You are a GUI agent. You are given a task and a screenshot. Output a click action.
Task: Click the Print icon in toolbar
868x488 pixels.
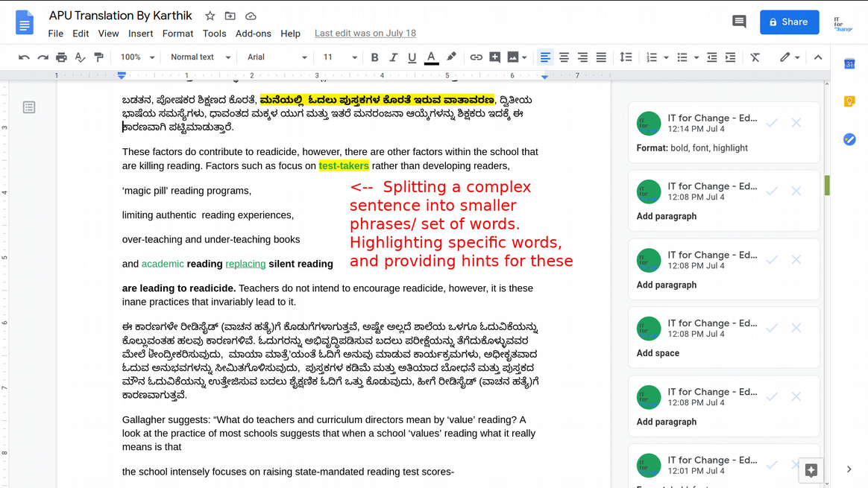61,57
